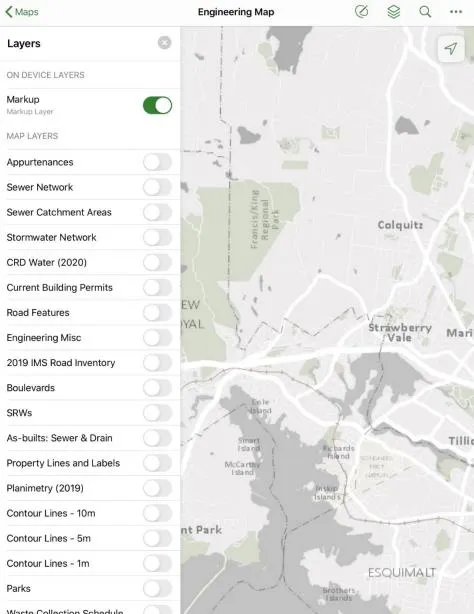Enable Contour Lines - 10m layer
Viewport: 474px width, 614px height.
[157, 513]
